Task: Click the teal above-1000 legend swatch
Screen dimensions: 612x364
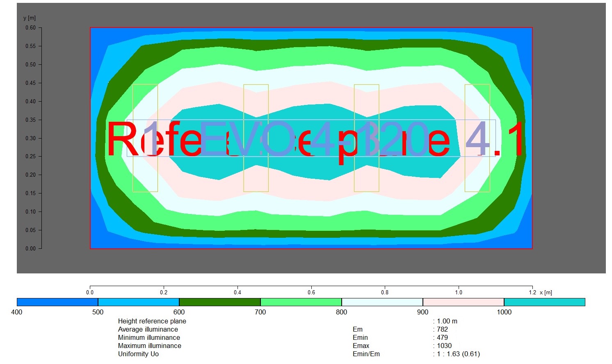Action: (x=545, y=302)
